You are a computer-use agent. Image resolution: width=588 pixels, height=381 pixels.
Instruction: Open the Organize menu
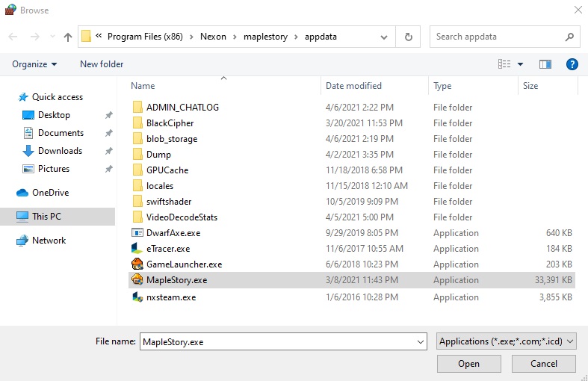[x=34, y=64]
